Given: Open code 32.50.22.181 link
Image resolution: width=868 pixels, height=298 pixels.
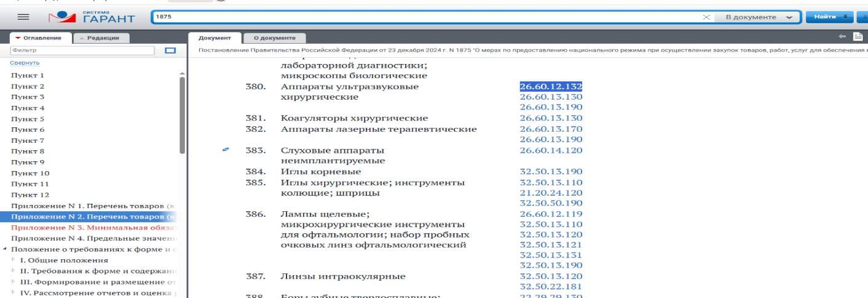Looking at the screenshot, I should coord(551,287).
